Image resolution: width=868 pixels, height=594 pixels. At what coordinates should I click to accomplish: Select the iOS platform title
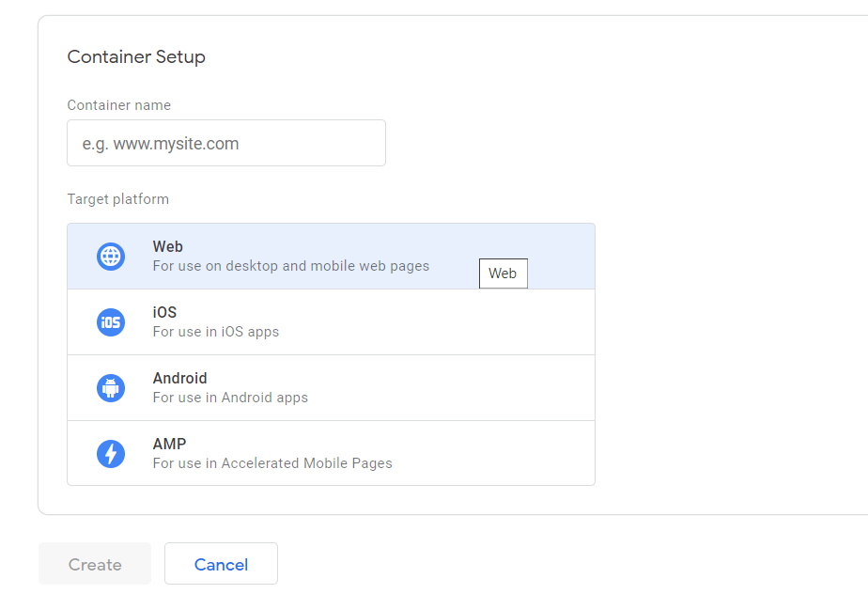(x=164, y=313)
